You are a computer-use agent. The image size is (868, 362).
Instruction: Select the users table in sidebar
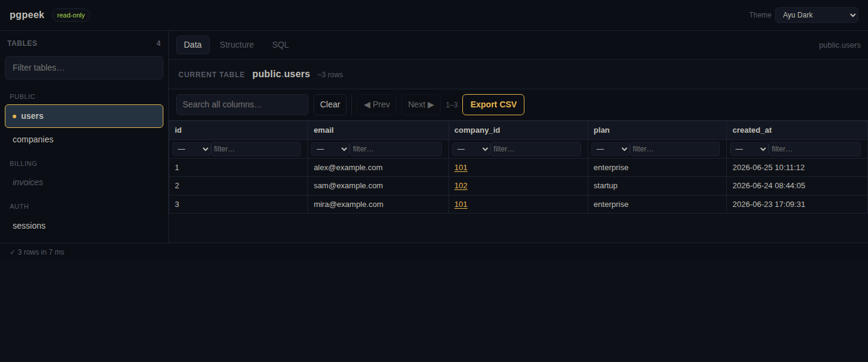tap(84, 116)
